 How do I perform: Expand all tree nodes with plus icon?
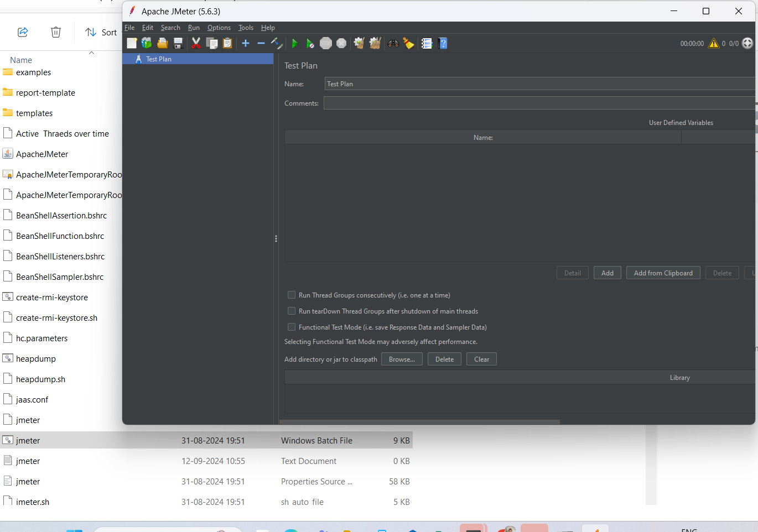point(245,43)
